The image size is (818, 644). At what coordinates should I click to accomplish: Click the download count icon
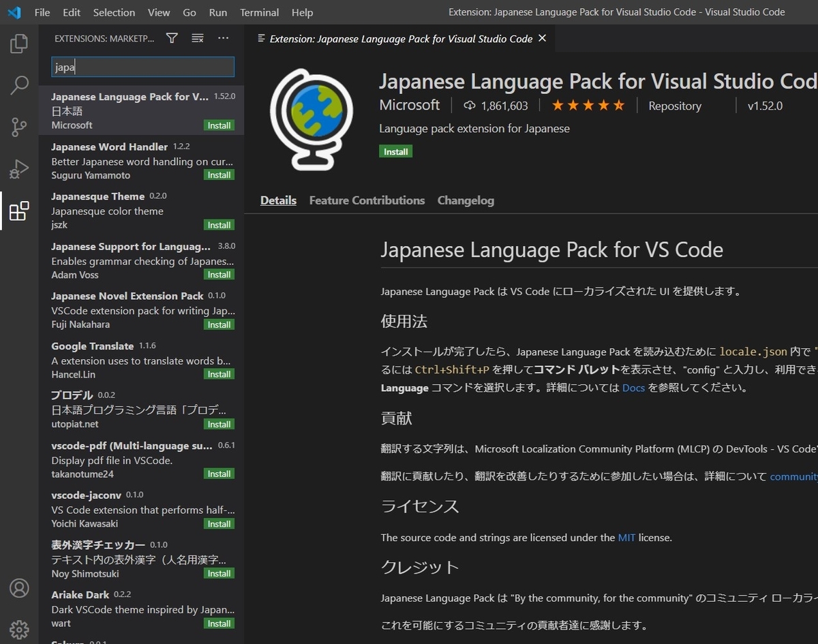[x=469, y=106]
